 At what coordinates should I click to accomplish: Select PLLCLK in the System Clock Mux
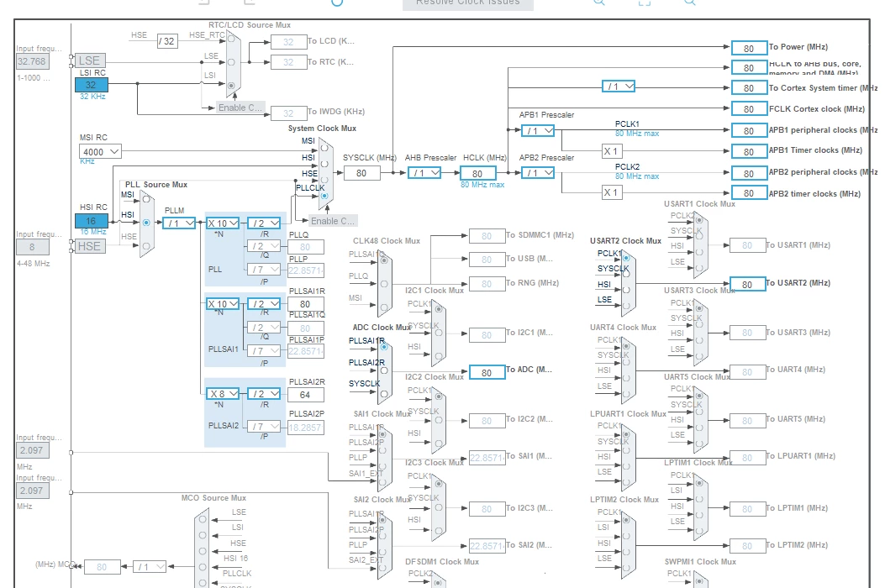pyautogui.click(x=324, y=196)
